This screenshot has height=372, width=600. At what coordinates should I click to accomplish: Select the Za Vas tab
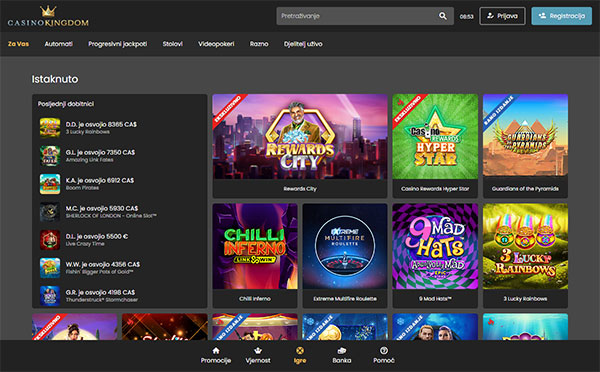pyautogui.click(x=18, y=44)
